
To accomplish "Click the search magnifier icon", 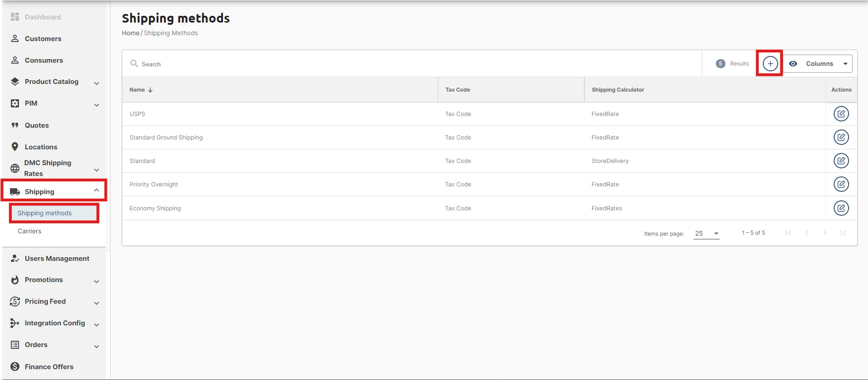I will tap(134, 64).
